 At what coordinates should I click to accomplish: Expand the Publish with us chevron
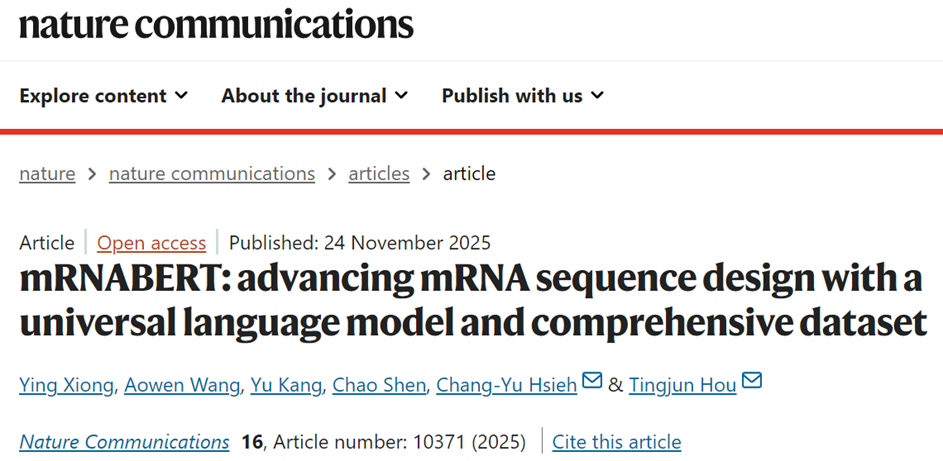[597, 96]
